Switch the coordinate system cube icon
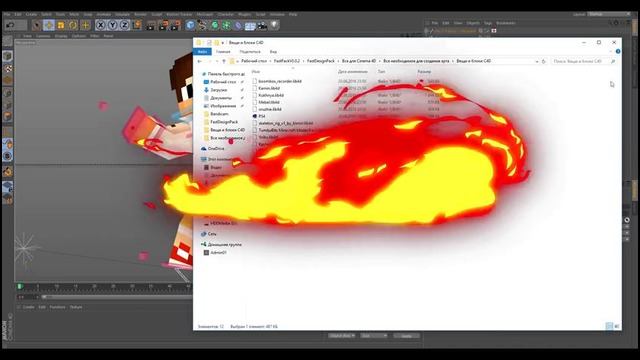The image size is (640, 360). pos(137,25)
